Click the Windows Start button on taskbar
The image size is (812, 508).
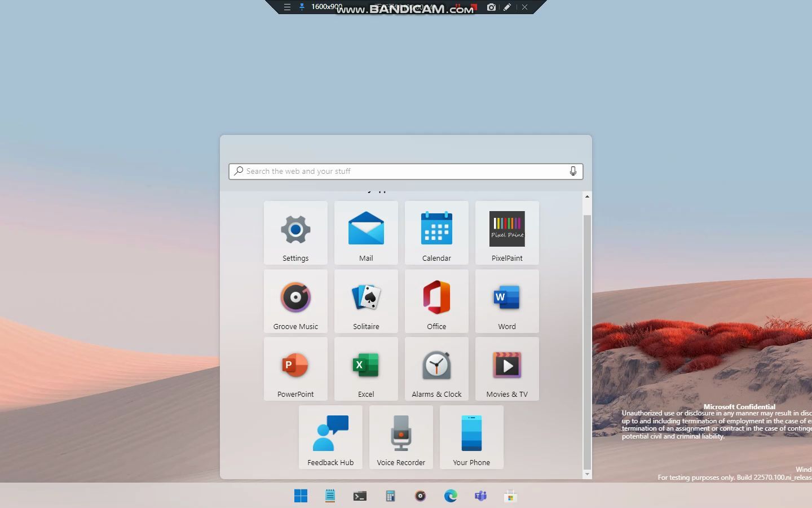301,496
